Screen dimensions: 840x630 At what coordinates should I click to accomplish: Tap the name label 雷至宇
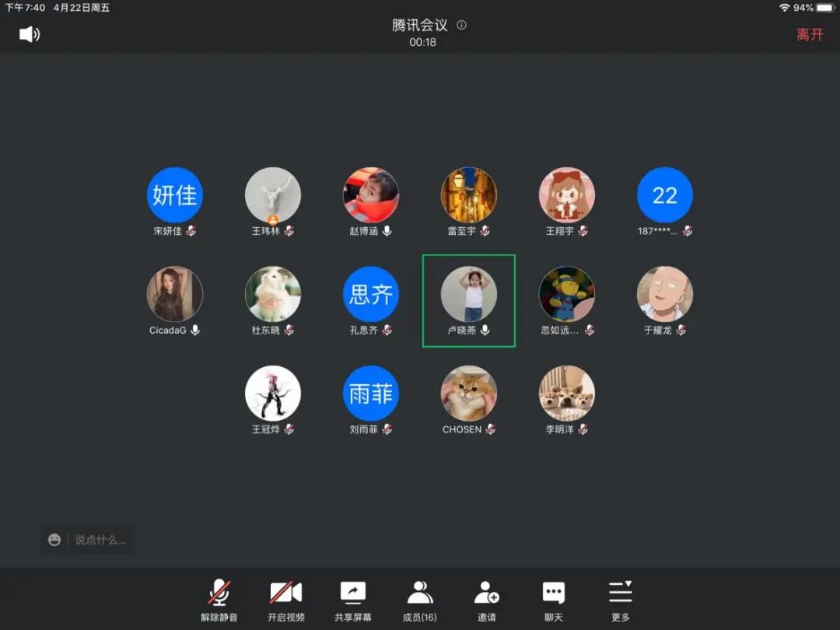tap(462, 231)
